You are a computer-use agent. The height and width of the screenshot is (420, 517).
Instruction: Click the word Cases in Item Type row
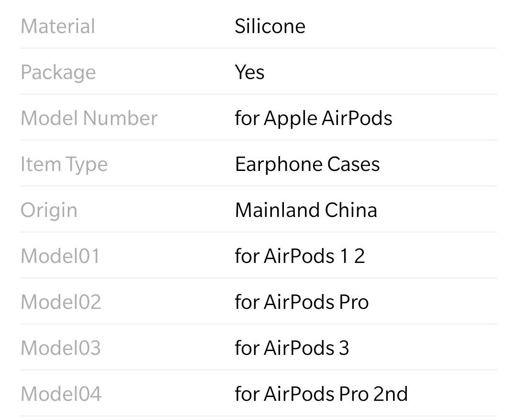point(353,164)
